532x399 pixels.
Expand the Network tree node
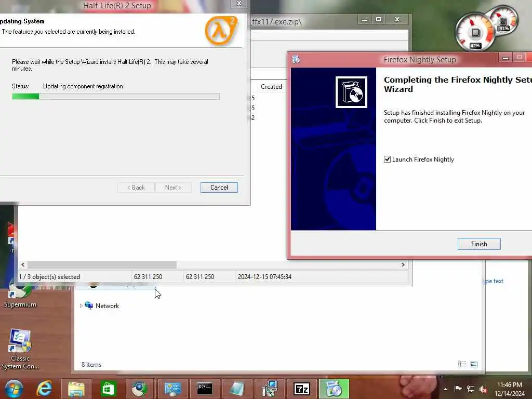[x=81, y=305]
